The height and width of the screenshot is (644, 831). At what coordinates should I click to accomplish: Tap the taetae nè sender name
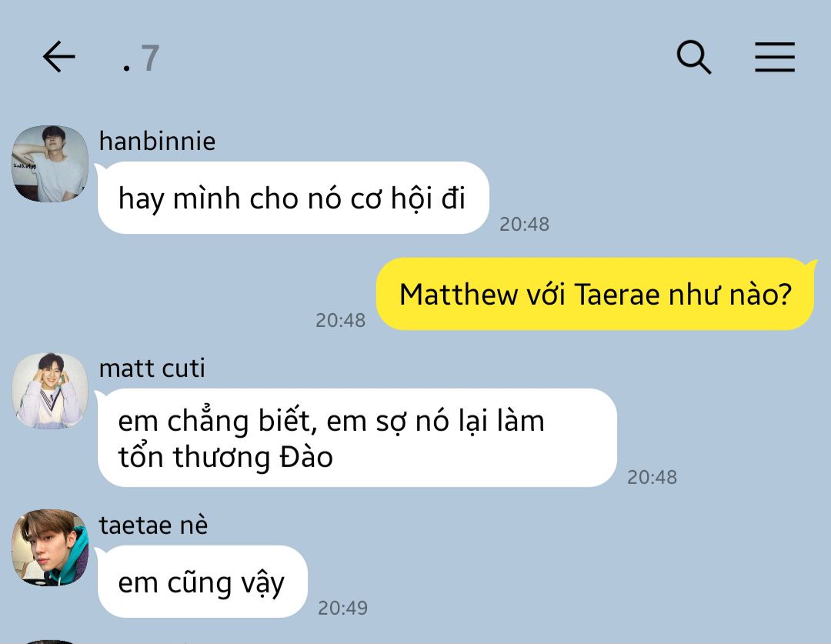tap(154, 526)
